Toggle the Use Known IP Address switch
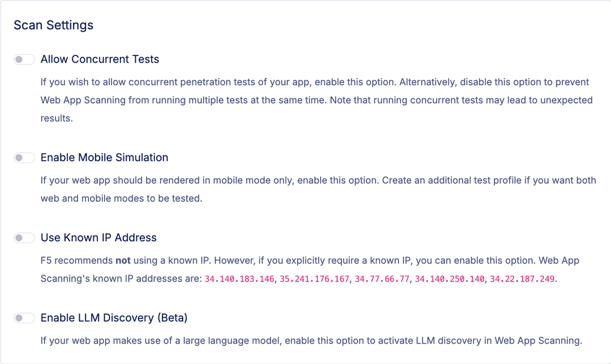611x364 pixels. click(24, 238)
